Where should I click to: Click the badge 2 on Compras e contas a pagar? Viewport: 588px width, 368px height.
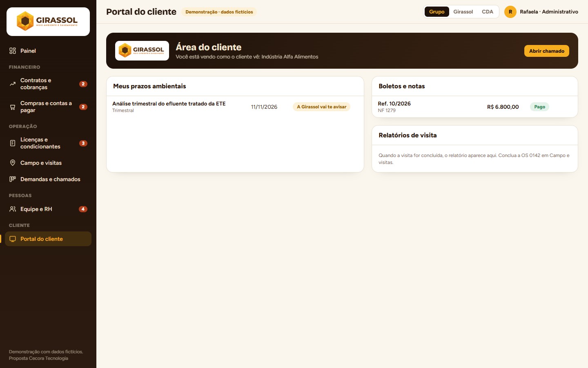coord(83,107)
